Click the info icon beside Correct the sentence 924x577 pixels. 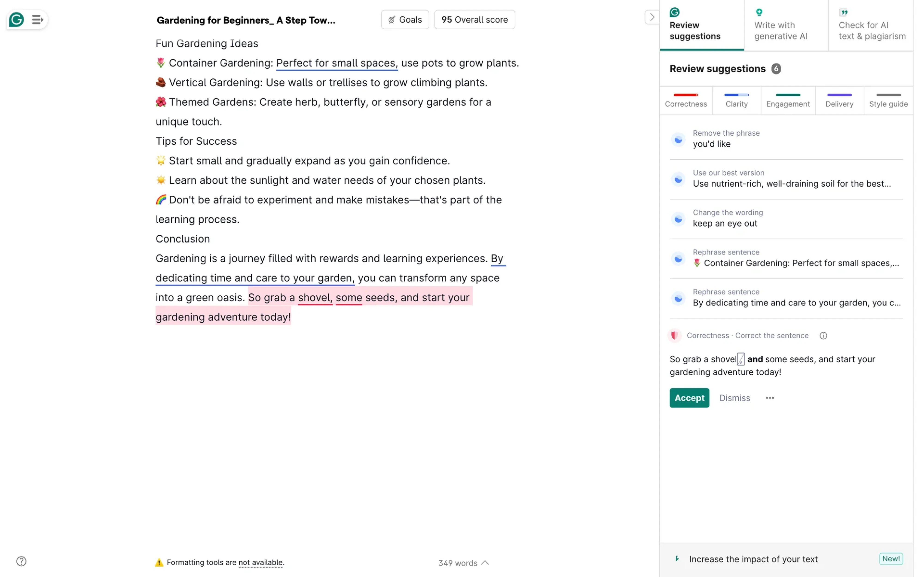tap(823, 336)
